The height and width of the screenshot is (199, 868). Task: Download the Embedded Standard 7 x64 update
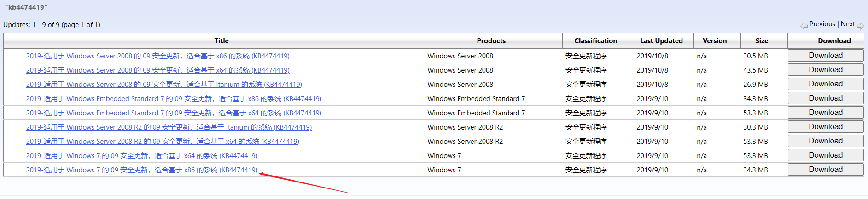pos(826,113)
